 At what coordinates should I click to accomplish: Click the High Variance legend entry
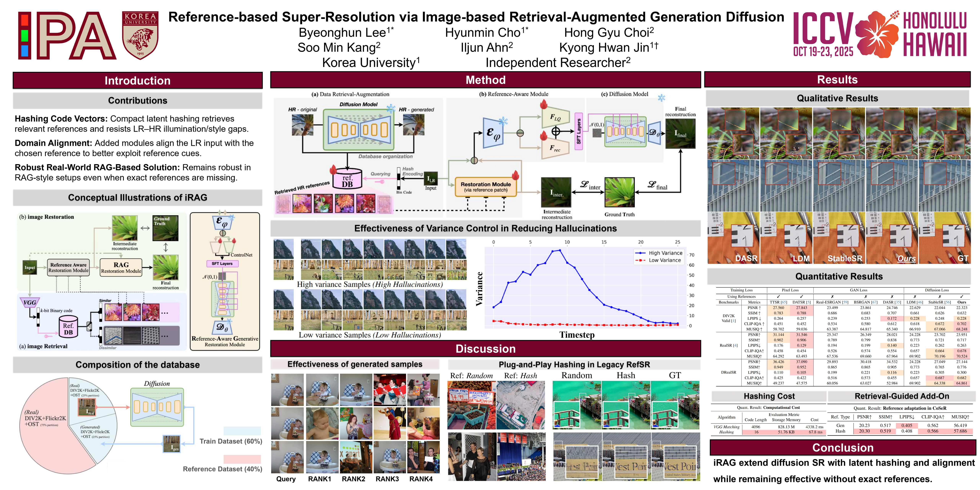tap(665, 253)
